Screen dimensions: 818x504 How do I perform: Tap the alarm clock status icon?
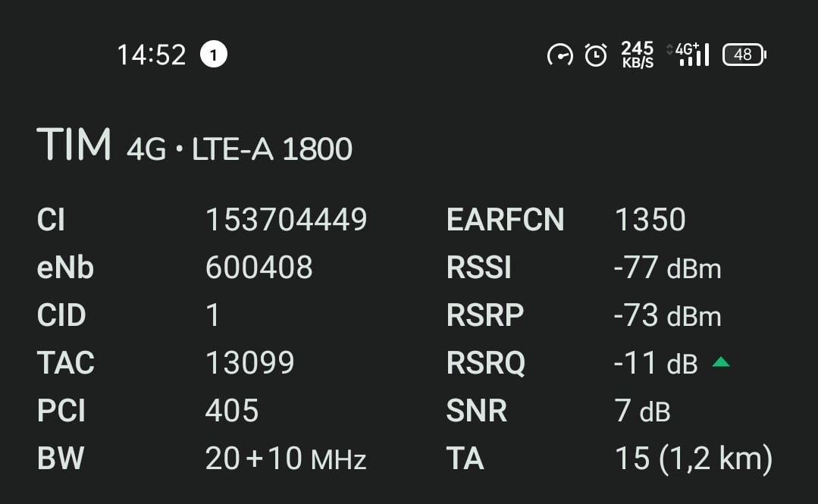(596, 55)
